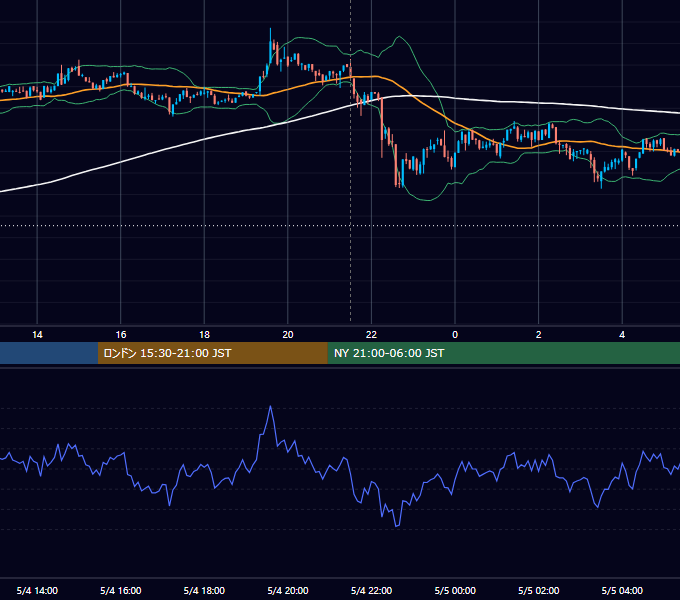Click the 16 time axis label
Image resolution: width=680 pixels, height=600 pixels.
pos(121,335)
